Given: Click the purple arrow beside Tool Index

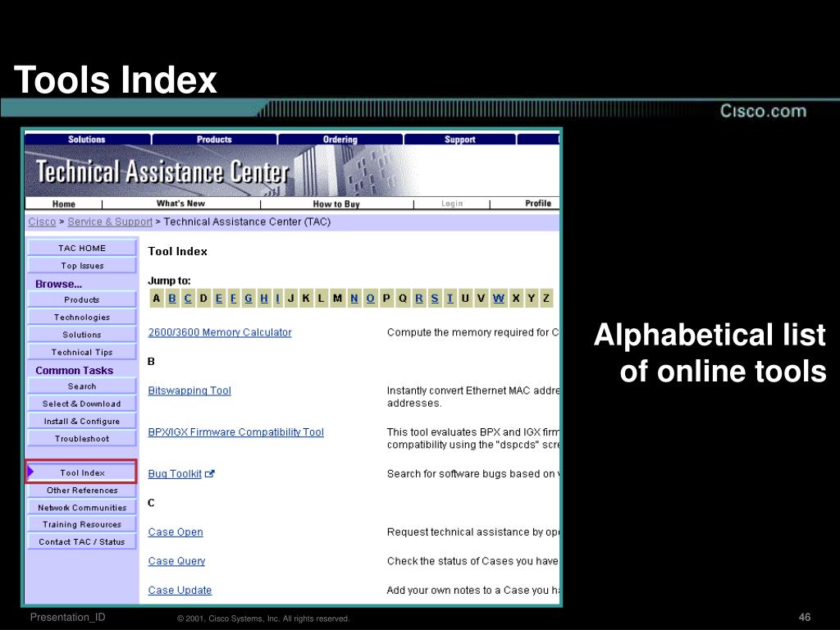Looking at the screenshot, I should pyautogui.click(x=30, y=472).
